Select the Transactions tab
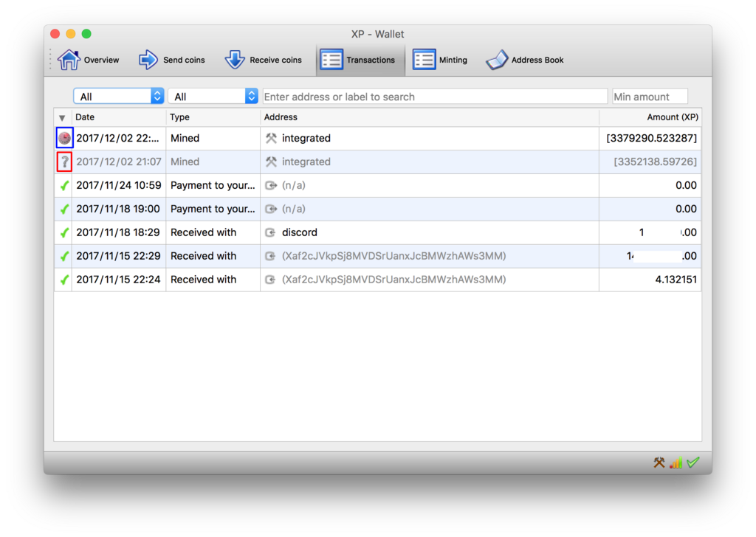This screenshot has height=537, width=756. (x=360, y=60)
